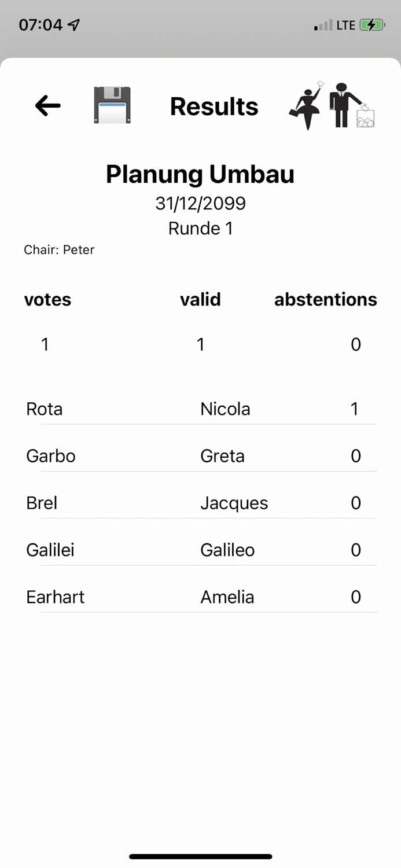Tap the back arrow to return
Viewport: 401px width, 868px height.
click(47, 105)
